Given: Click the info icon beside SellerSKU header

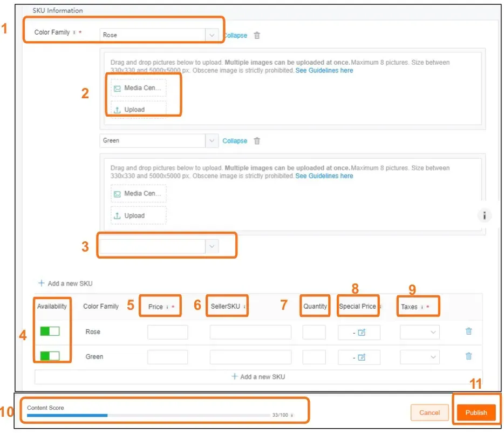Looking at the screenshot, I should (x=244, y=307).
